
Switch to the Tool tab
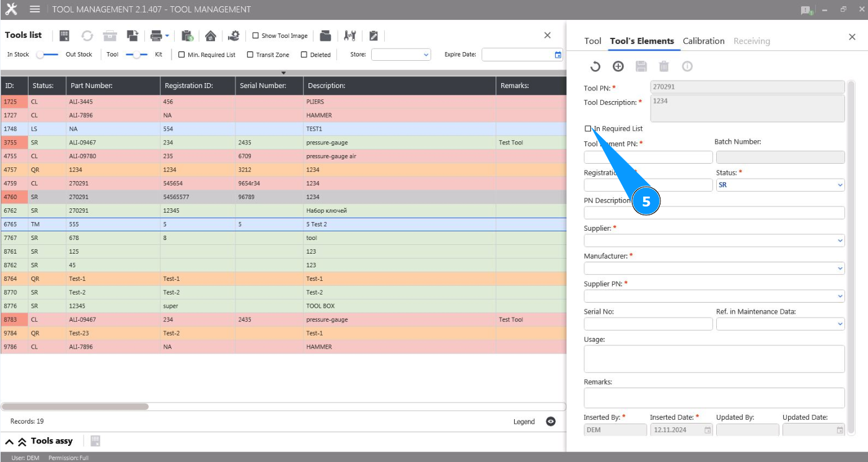[592, 41]
